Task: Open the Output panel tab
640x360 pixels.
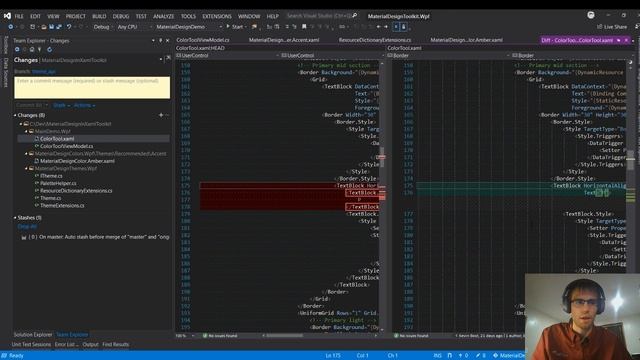Action: pos(90,344)
